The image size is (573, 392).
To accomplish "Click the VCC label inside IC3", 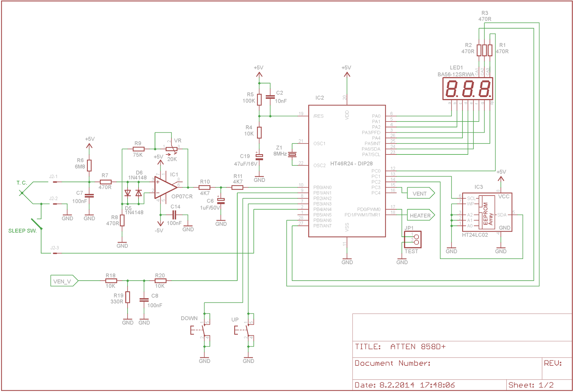I will tap(504, 197).
